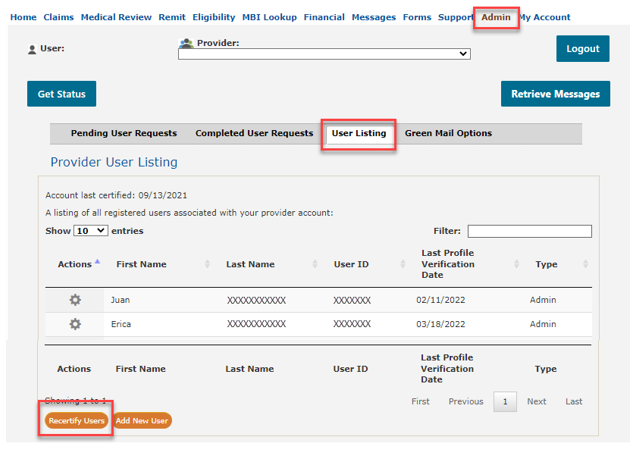The width and height of the screenshot is (639, 451).
Task: Sort by the Actions column arrow
Action: tap(97, 263)
